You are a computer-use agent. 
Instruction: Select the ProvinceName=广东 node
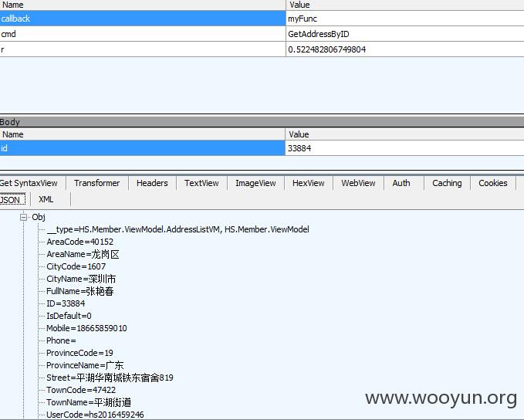tap(85, 365)
